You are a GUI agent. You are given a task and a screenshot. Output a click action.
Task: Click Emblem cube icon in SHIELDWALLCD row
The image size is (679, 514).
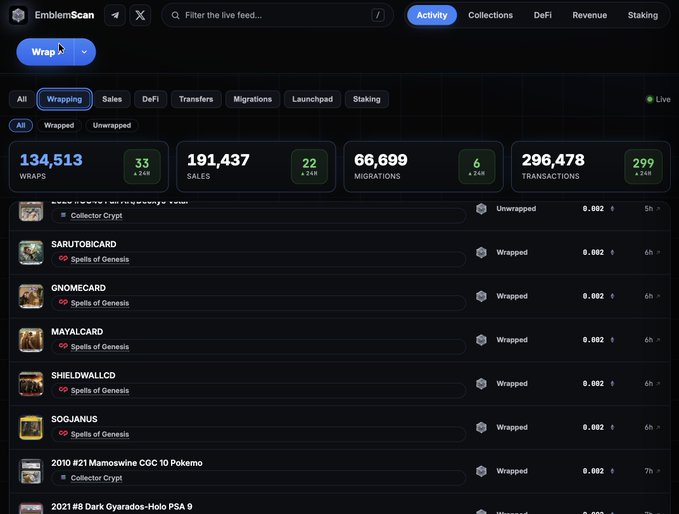(481, 384)
